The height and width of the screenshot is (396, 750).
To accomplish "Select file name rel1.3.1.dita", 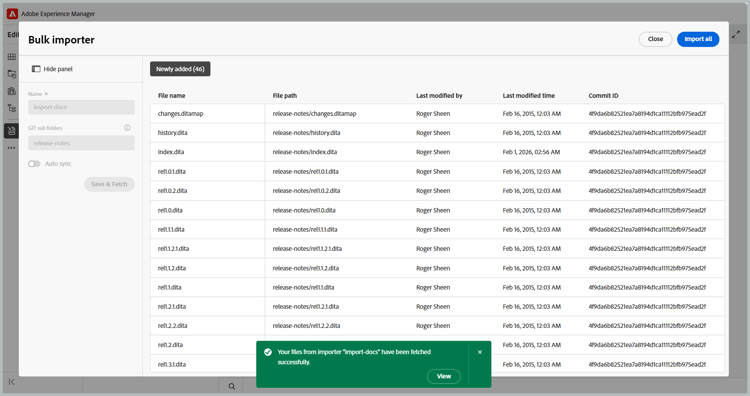I will (172, 364).
